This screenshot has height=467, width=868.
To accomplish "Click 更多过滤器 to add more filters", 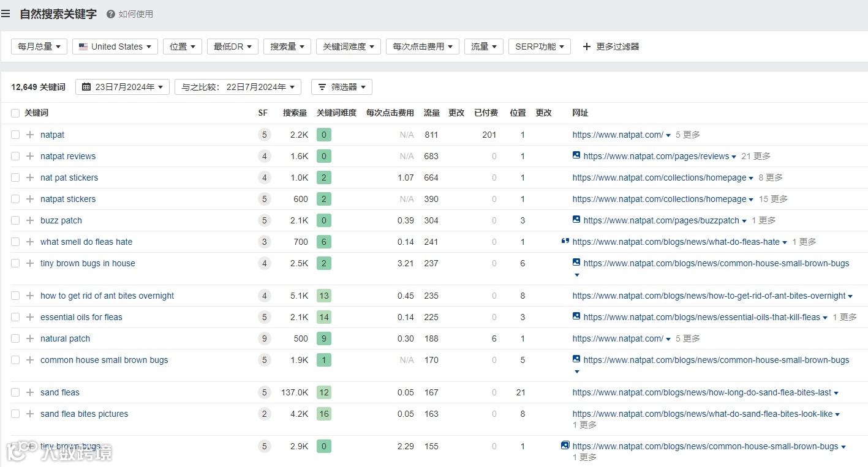I will tap(611, 47).
